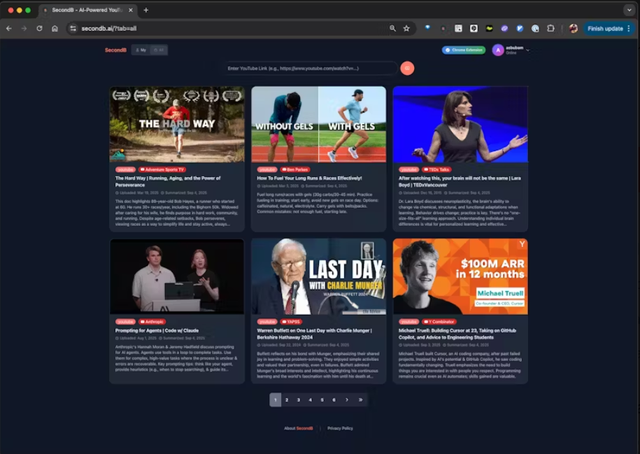Open the purple link extension icon

coord(504,29)
